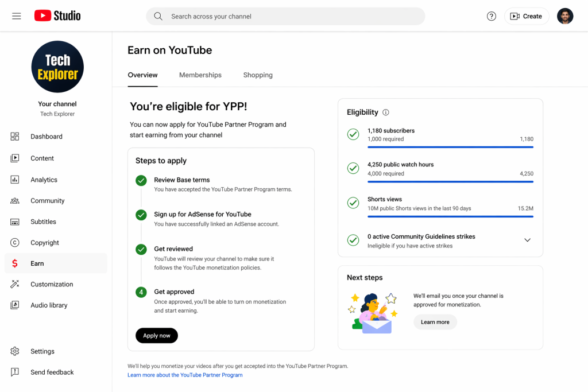Click the Community people icon

(14, 200)
